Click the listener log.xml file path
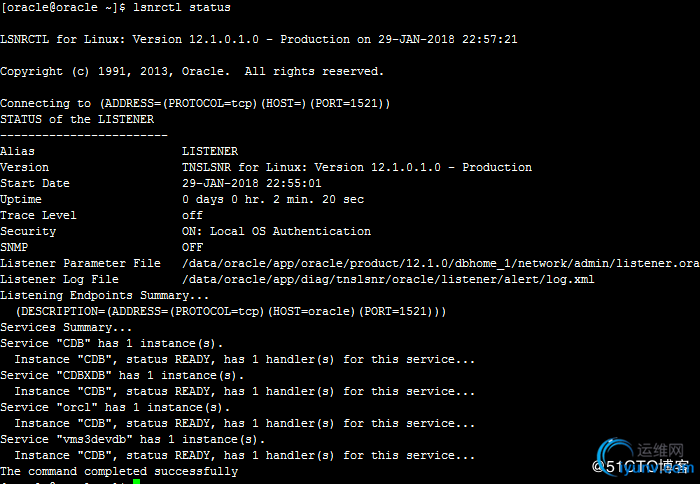The height and width of the screenshot is (484, 700). [388, 279]
